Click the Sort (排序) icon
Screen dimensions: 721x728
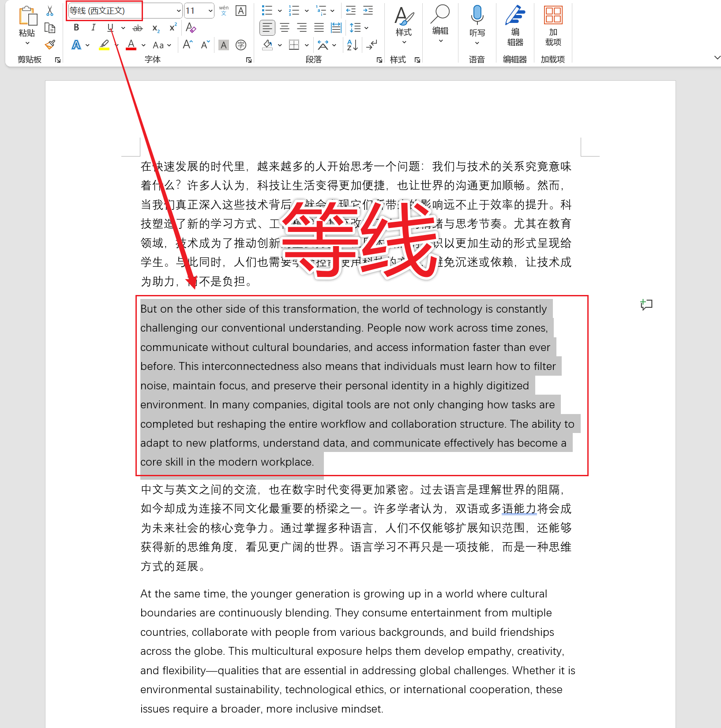point(352,45)
